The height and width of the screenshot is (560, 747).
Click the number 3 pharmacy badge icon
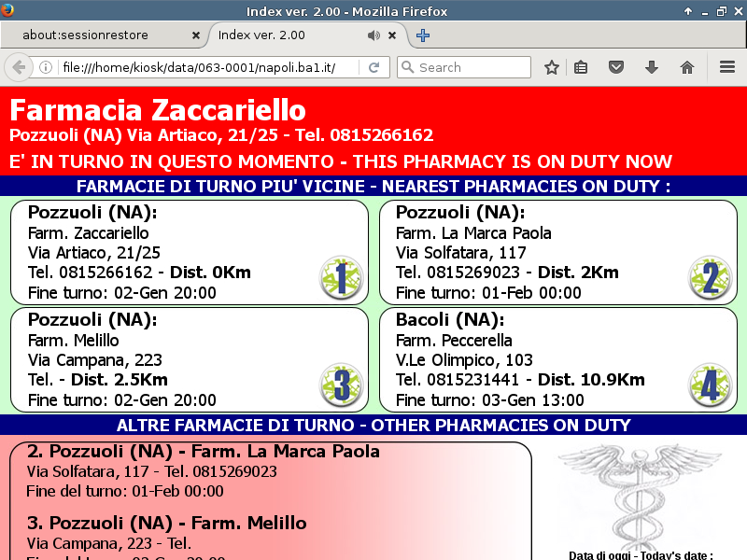click(x=341, y=385)
